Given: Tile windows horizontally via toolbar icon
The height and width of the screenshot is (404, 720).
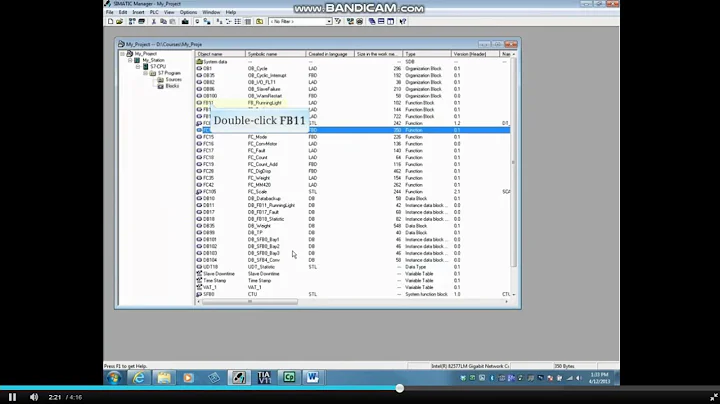Looking at the screenshot, I should click(x=381, y=22).
